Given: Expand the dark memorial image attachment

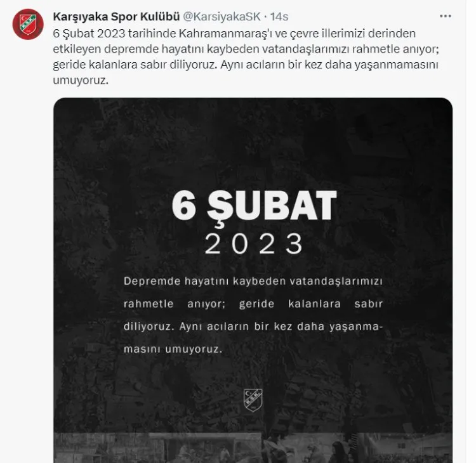Looking at the screenshot, I should (x=253, y=280).
